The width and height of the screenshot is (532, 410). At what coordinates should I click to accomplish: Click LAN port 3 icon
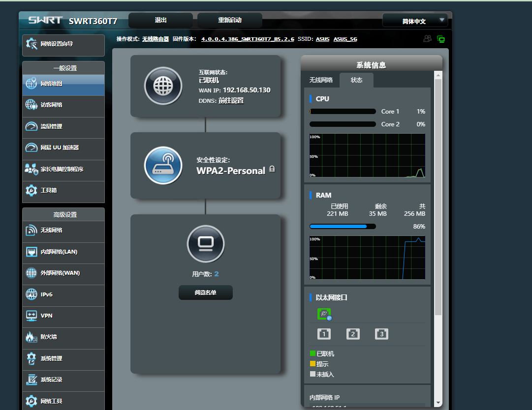(x=381, y=334)
